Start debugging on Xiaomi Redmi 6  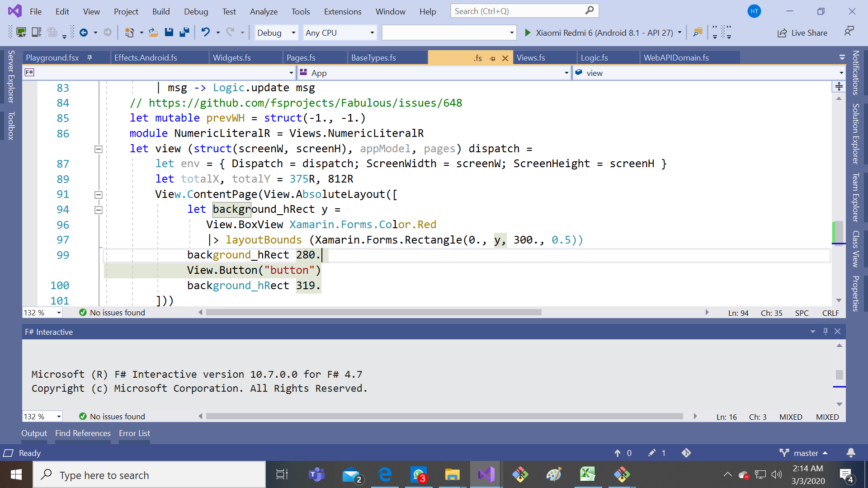point(528,32)
